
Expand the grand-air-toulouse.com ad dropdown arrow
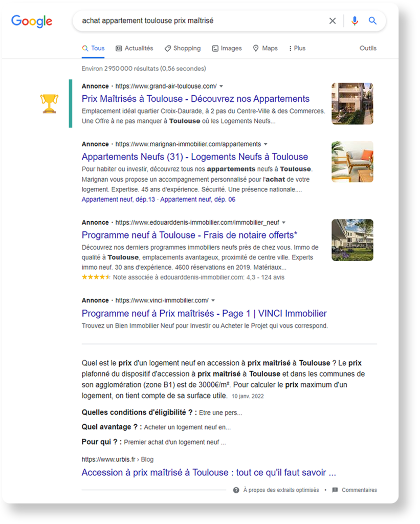click(221, 86)
